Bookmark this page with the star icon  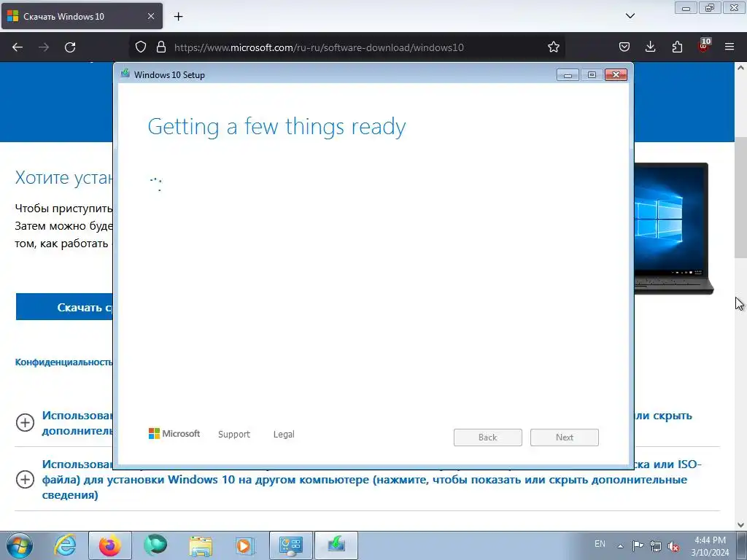click(553, 47)
